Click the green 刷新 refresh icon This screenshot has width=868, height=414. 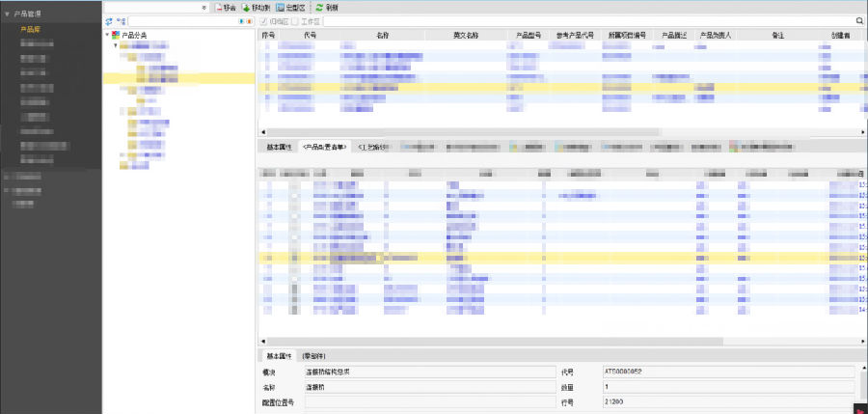click(x=319, y=7)
